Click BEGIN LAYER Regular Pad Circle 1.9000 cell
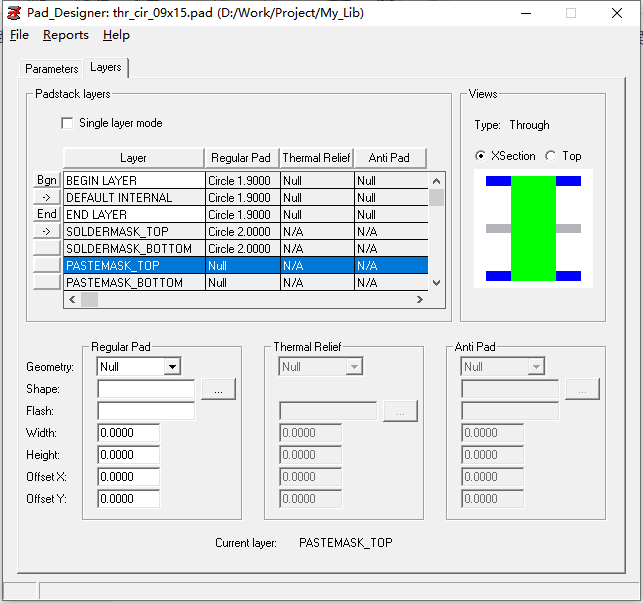Viewport: 643px width, 603px height. pyautogui.click(x=243, y=180)
